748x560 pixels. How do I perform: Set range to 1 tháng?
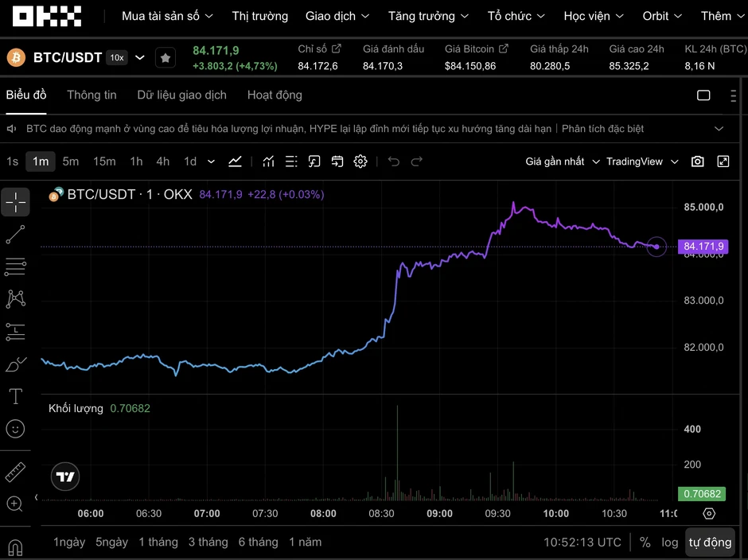point(158,542)
